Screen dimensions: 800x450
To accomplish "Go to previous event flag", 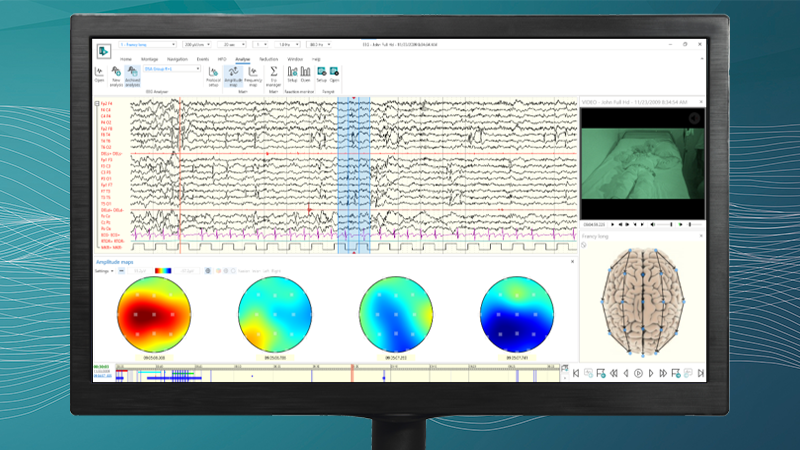I will tap(601, 373).
